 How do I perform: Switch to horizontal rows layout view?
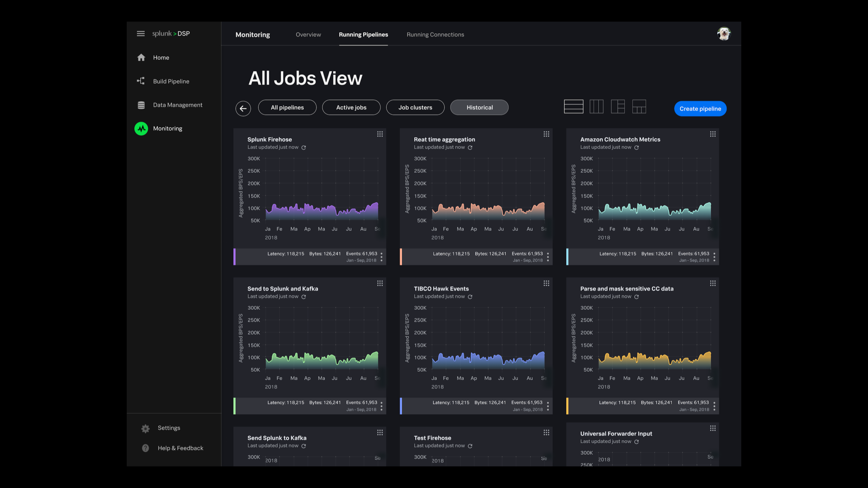574,107
